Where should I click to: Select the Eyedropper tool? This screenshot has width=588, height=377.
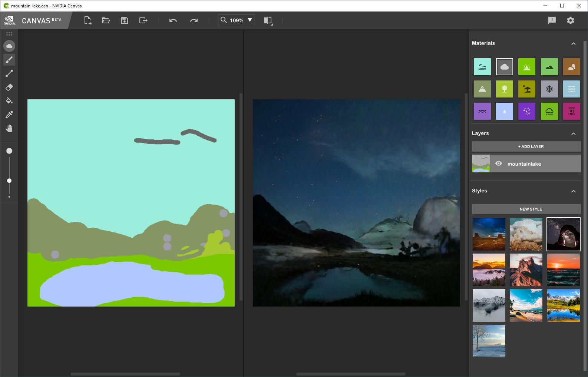coord(9,115)
